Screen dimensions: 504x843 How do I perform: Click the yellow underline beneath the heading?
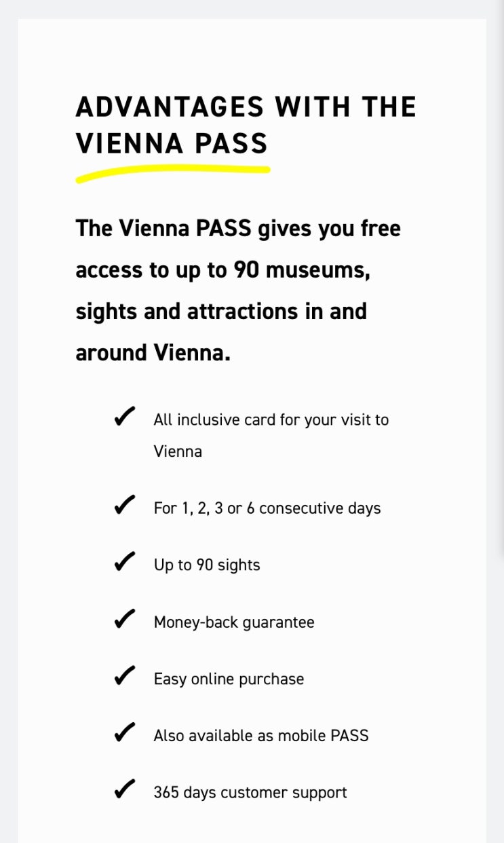tap(172, 172)
